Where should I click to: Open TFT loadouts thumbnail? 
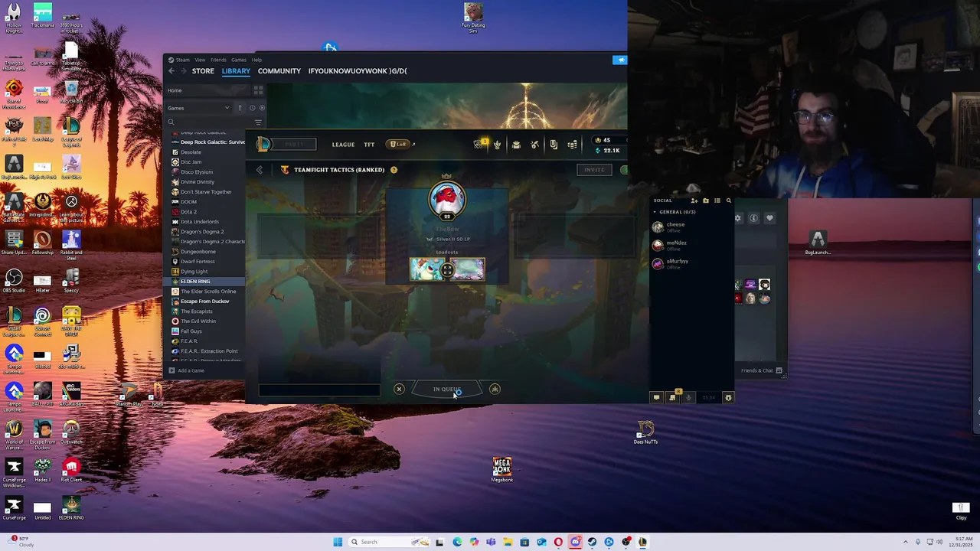[447, 270]
